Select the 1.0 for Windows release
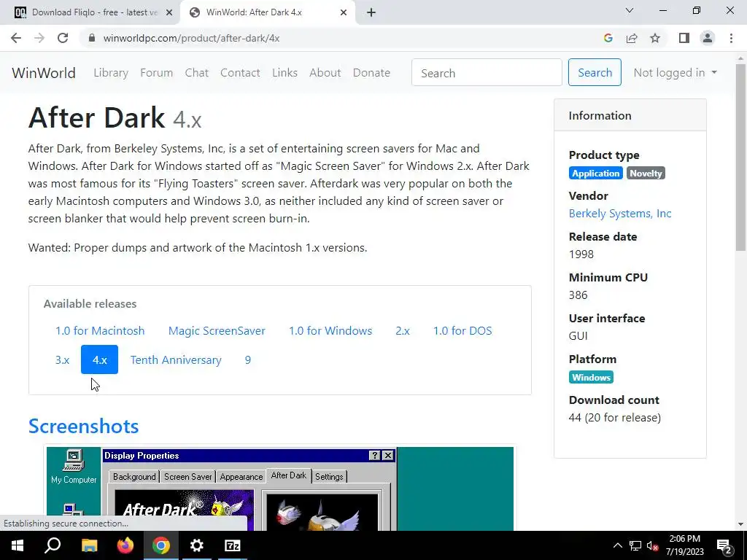 pyautogui.click(x=330, y=331)
